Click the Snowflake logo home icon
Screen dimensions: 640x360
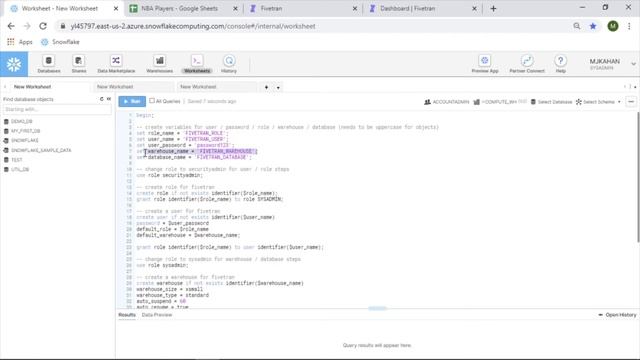coord(14,64)
